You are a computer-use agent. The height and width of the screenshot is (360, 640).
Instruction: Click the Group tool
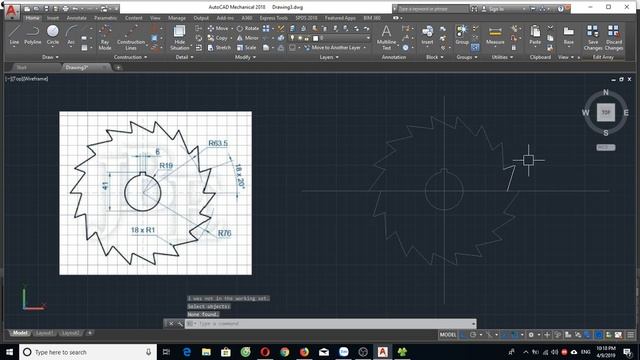[462, 35]
